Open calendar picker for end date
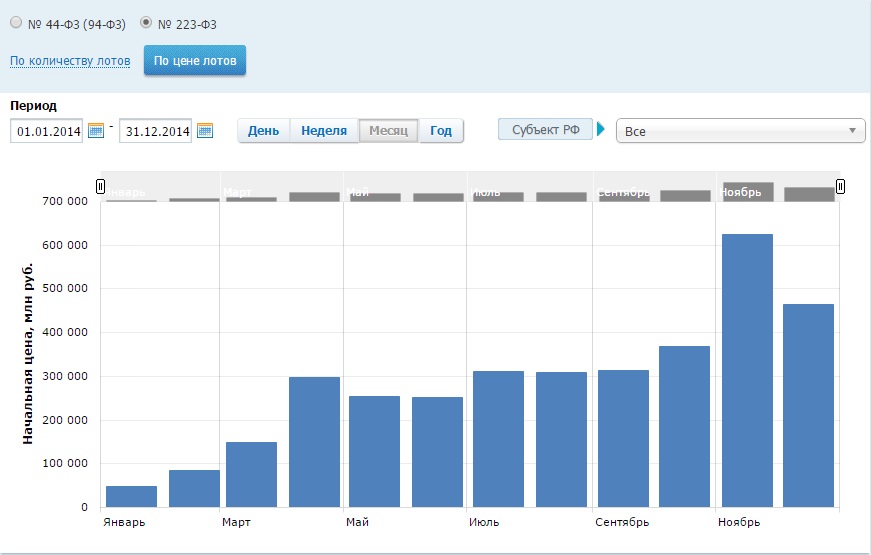 coord(205,131)
